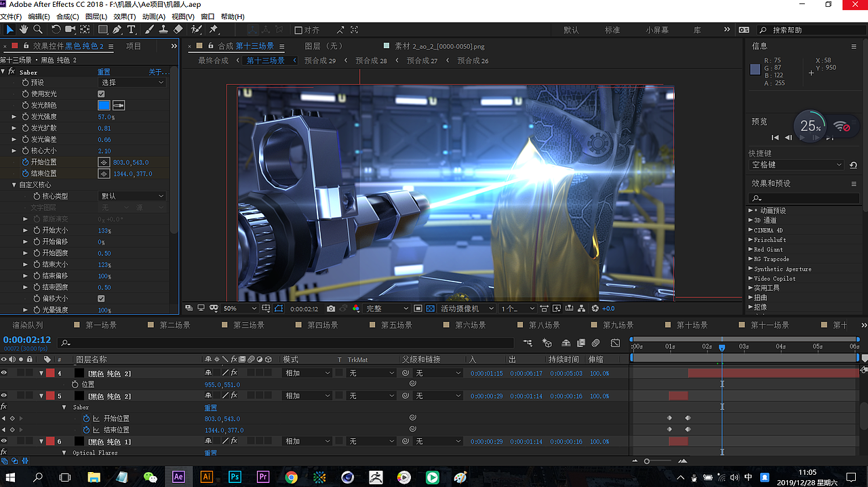The height and width of the screenshot is (487, 868).
Task: Select the Puppet Pin tool
Action: pyautogui.click(x=214, y=29)
